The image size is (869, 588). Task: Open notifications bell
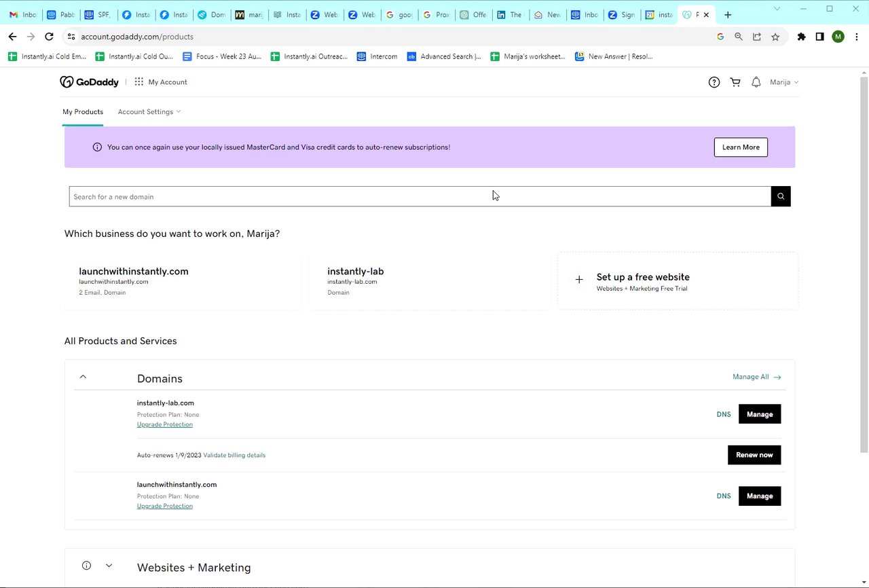[756, 82]
